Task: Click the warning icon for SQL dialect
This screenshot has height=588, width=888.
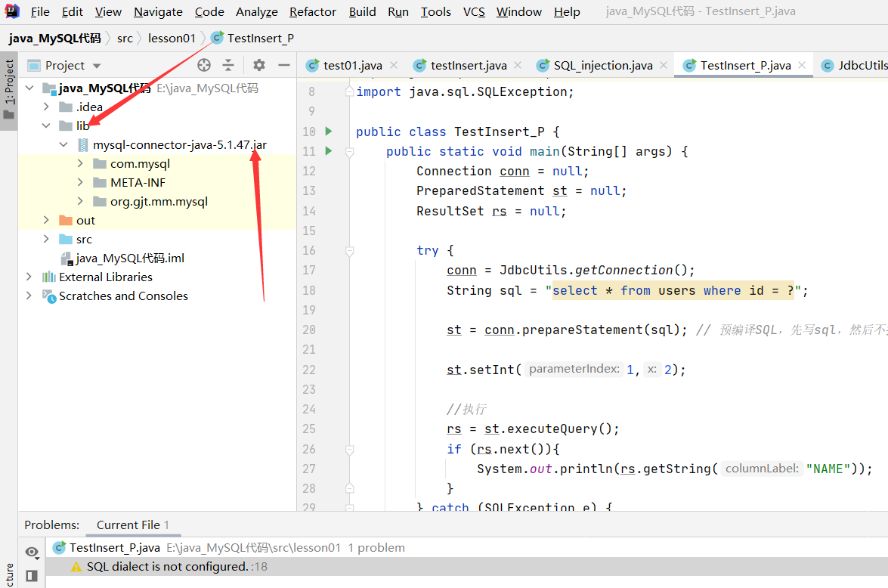Action: pyautogui.click(x=76, y=567)
